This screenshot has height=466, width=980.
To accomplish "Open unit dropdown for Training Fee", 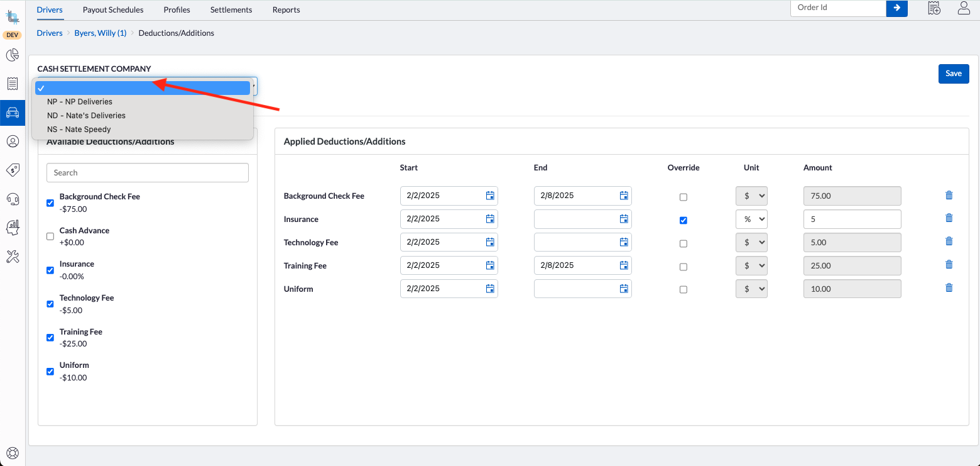I will click(751, 265).
